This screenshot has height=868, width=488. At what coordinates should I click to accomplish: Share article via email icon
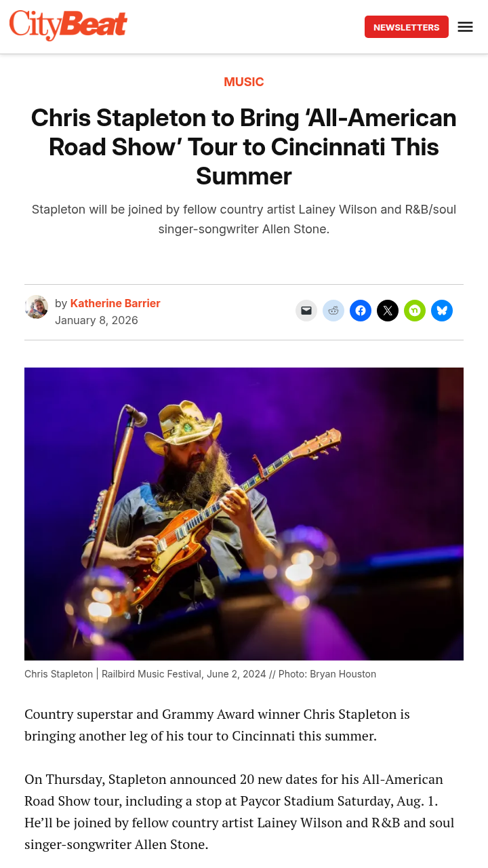click(x=306, y=311)
